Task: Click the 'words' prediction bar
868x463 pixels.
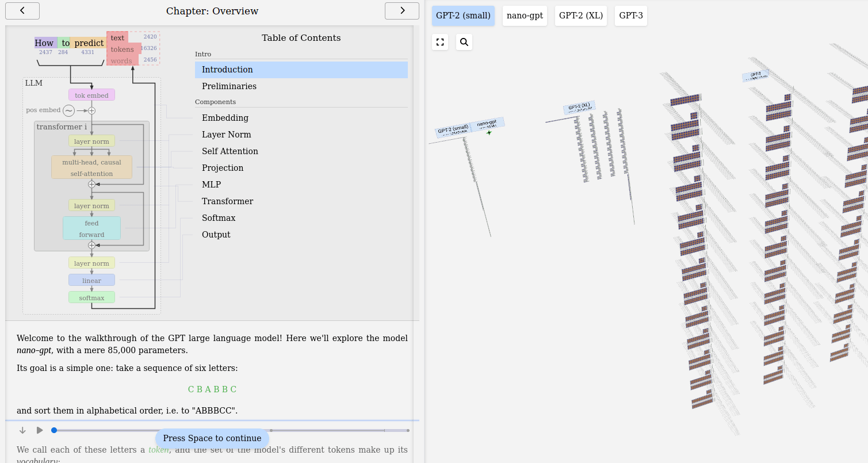Action: click(121, 60)
